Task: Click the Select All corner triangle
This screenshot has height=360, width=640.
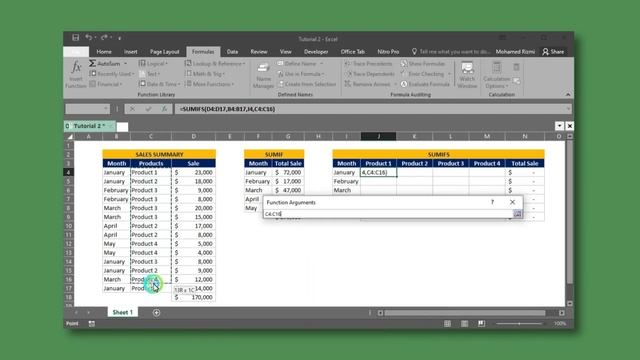Action: 69,136
